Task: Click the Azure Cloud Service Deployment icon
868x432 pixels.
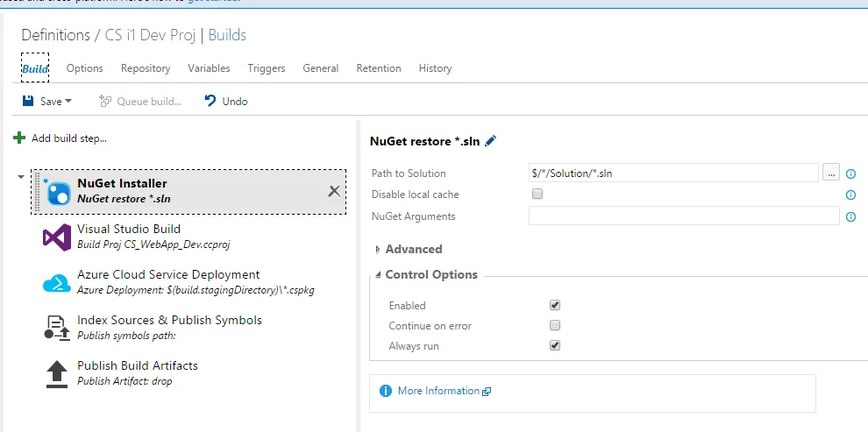Action: [57, 283]
